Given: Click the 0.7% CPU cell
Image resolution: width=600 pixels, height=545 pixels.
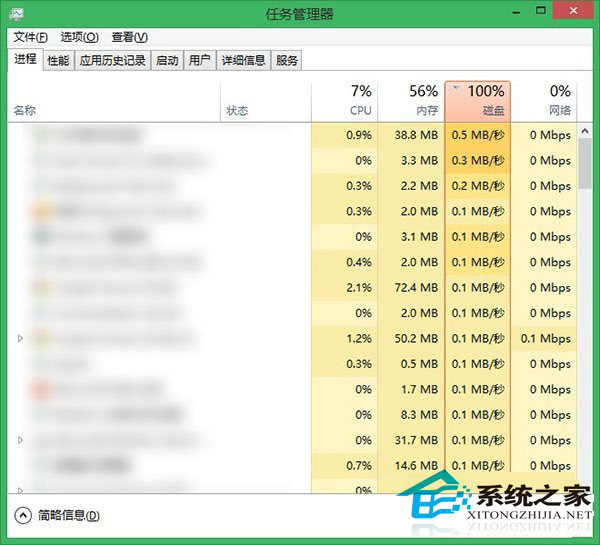Looking at the screenshot, I should coord(344,466).
